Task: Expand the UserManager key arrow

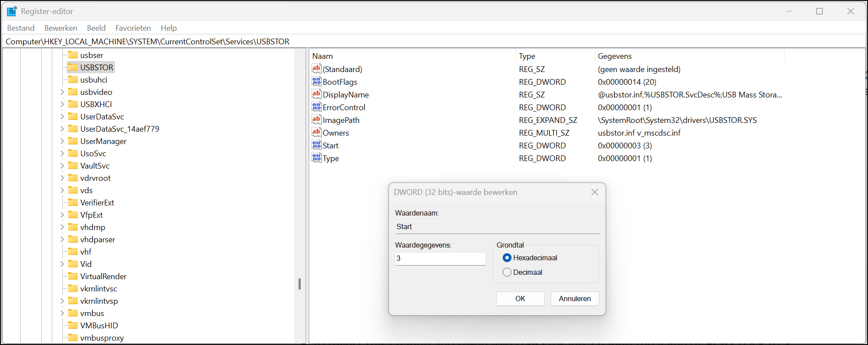Action: (x=62, y=141)
